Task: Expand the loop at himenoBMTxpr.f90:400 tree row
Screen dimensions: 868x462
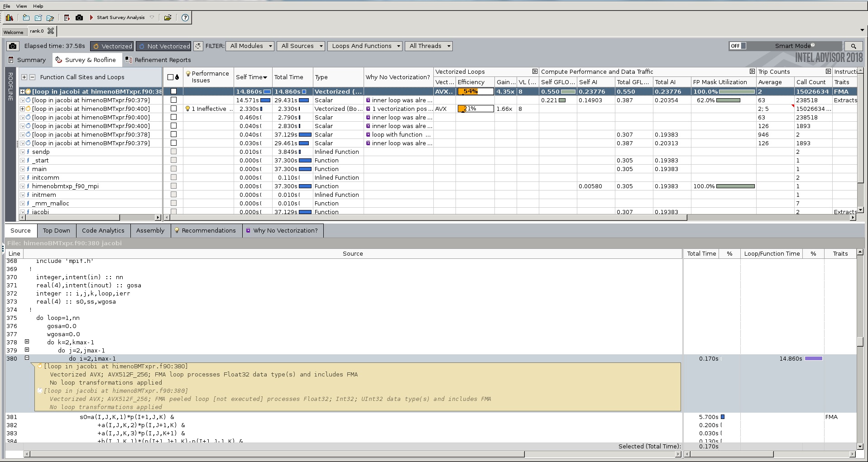Action: click(x=22, y=109)
